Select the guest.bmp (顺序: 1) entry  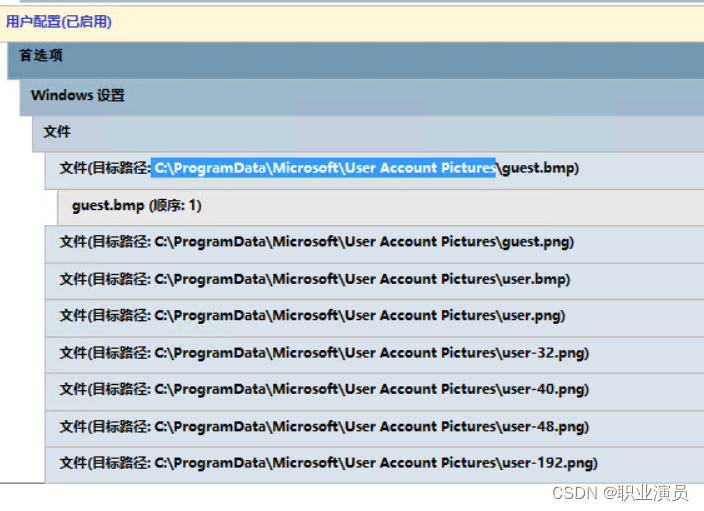381,207
